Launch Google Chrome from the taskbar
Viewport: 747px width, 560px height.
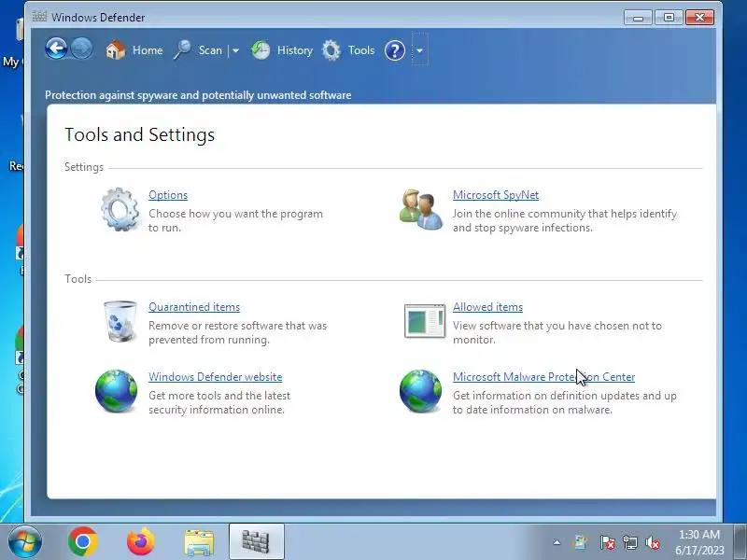pyautogui.click(x=82, y=541)
